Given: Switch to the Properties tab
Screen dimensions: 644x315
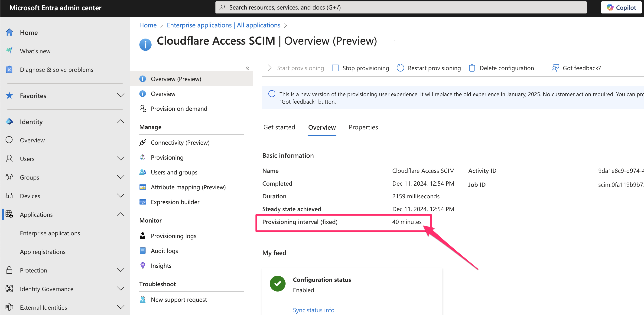Looking at the screenshot, I should (x=363, y=127).
